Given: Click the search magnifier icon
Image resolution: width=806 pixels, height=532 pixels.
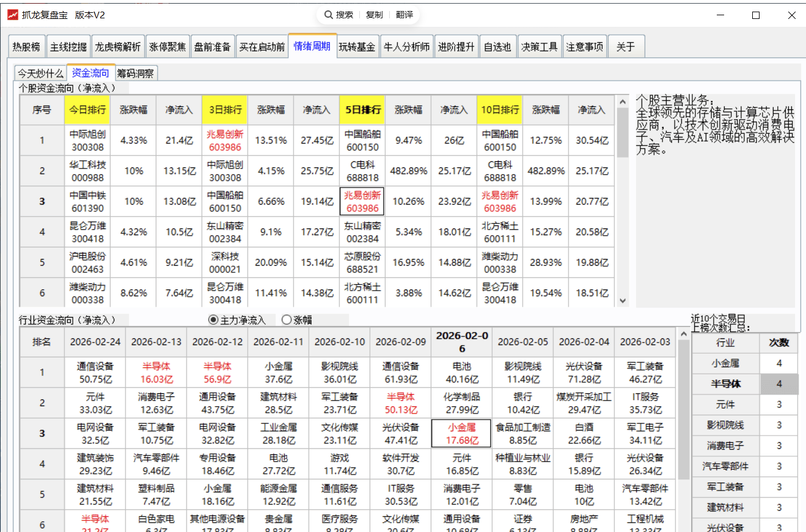Looking at the screenshot, I should tap(329, 15).
